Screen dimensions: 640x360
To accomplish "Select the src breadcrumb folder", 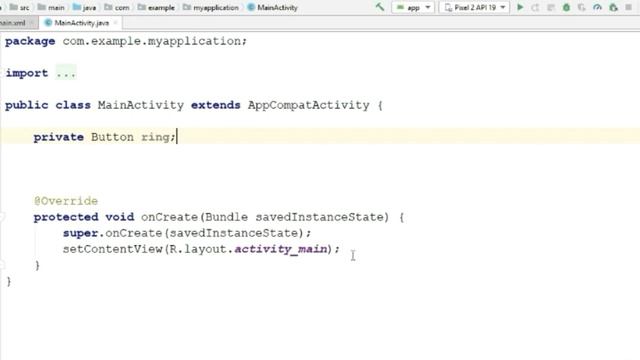I will point(20,7).
